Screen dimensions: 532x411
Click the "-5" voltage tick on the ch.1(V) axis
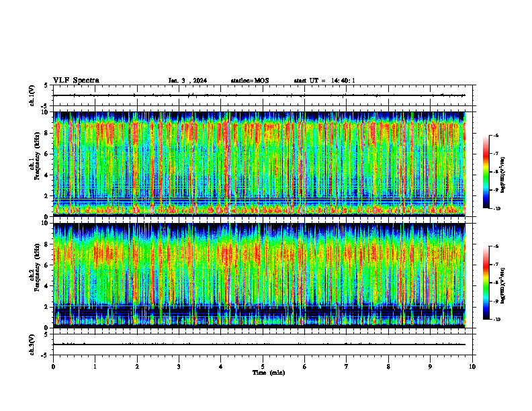point(45,106)
